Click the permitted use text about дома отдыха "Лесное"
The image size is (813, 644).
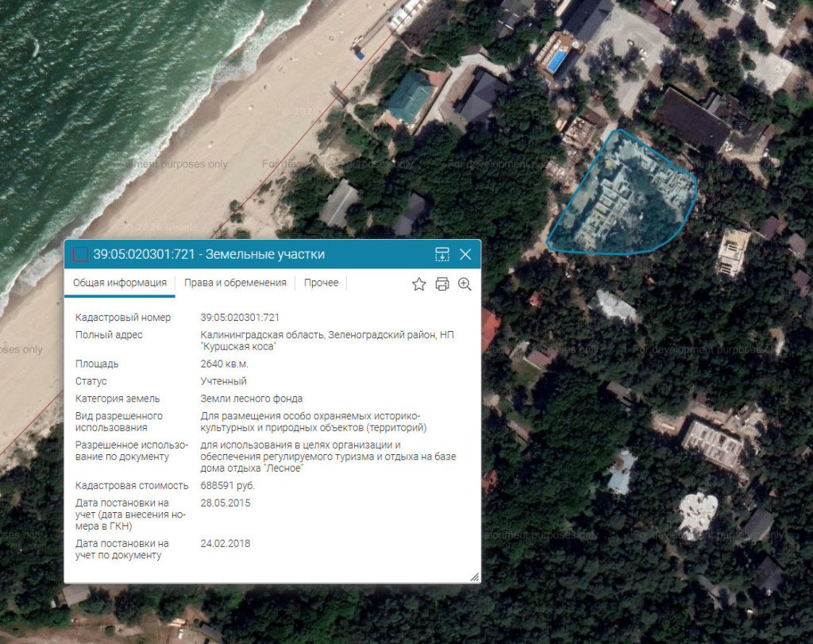click(328, 457)
